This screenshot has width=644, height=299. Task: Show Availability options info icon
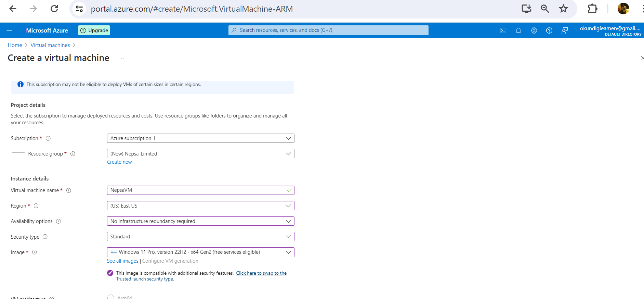pos(58,221)
